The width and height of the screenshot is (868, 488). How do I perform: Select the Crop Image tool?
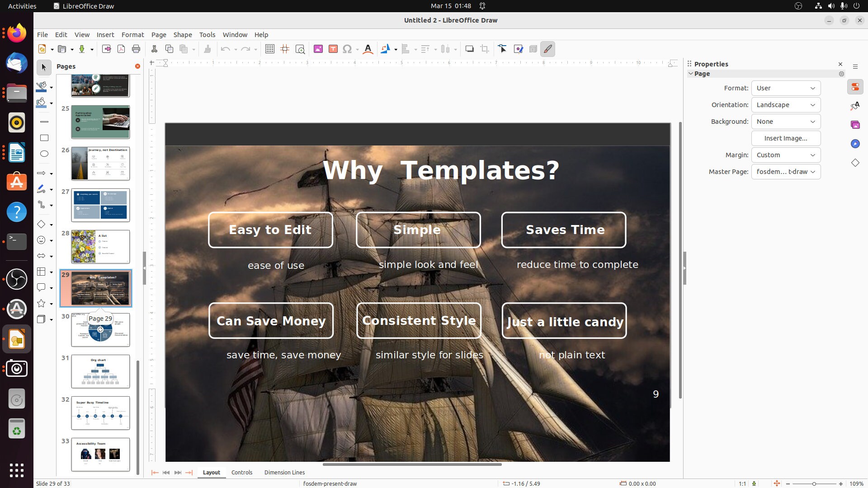(x=485, y=49)
